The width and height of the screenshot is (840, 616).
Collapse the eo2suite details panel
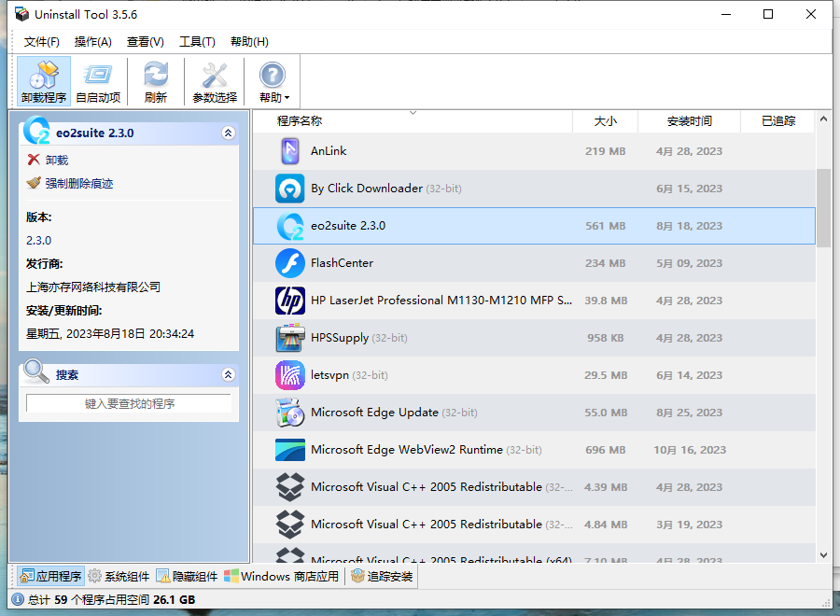click(x=229, y=133)
